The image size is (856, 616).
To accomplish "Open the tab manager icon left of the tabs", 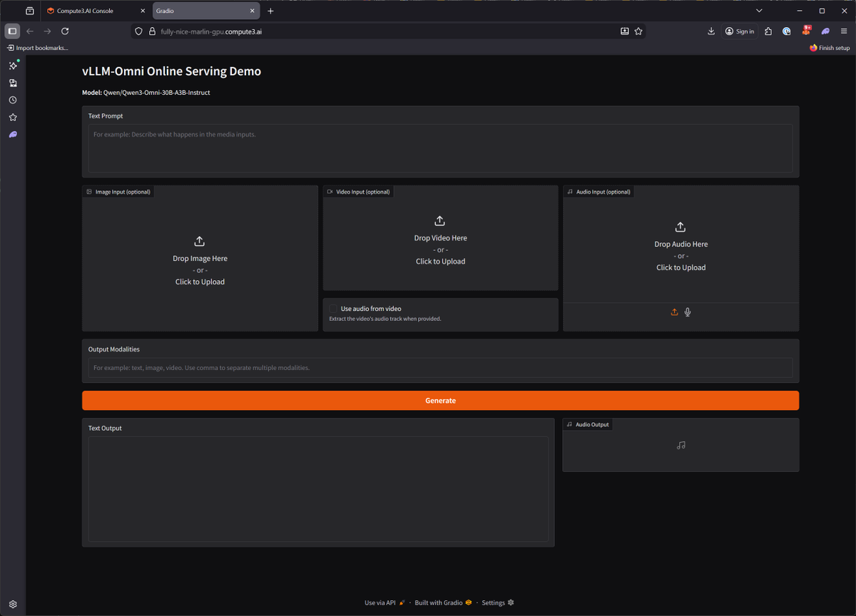I will pyautogui.click(x=29, y=11).
